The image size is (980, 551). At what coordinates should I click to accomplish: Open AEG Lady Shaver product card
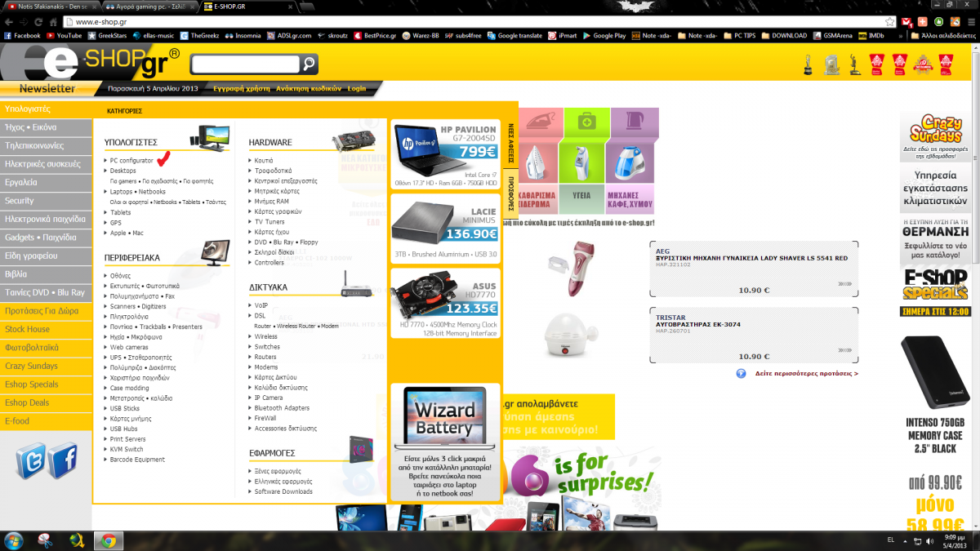[x=754, y=269]
